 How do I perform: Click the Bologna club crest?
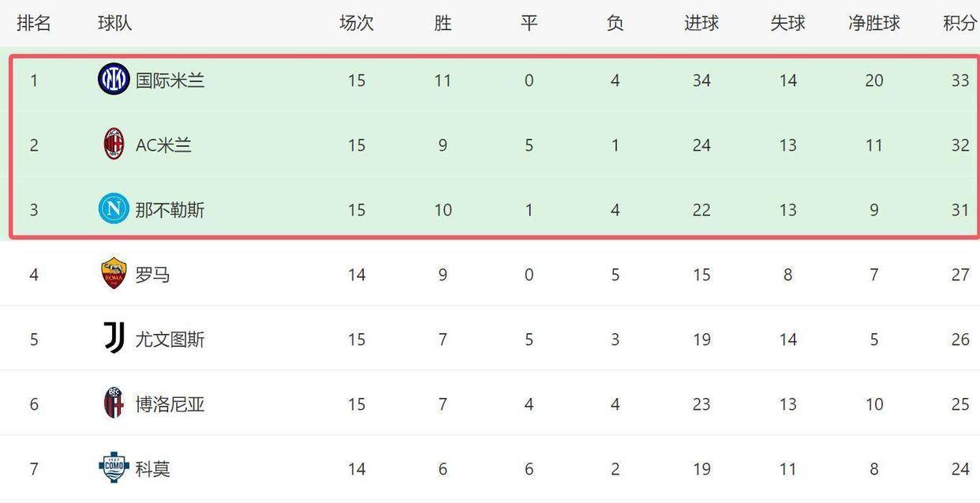[114, 404]
